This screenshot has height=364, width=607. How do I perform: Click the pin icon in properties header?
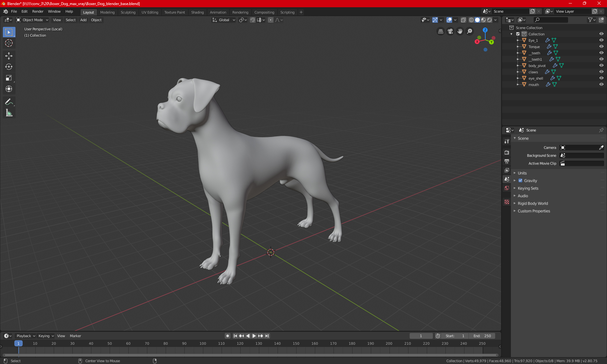601,130
